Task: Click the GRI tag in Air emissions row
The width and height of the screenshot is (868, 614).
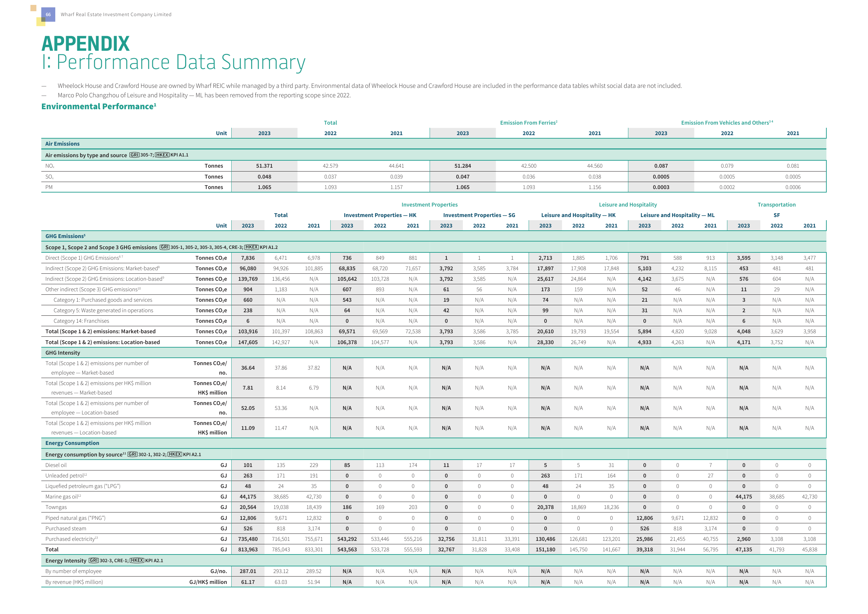Action: tap(135, 155)
